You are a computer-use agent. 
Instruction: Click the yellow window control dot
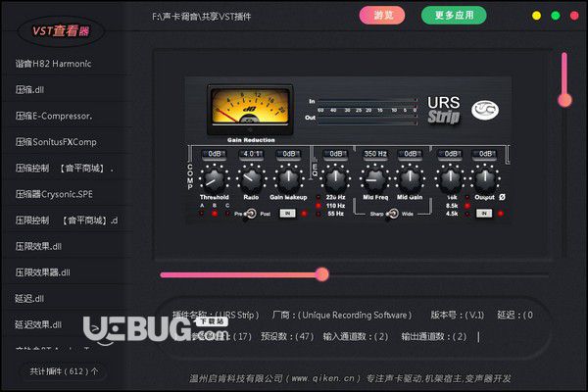537,16
